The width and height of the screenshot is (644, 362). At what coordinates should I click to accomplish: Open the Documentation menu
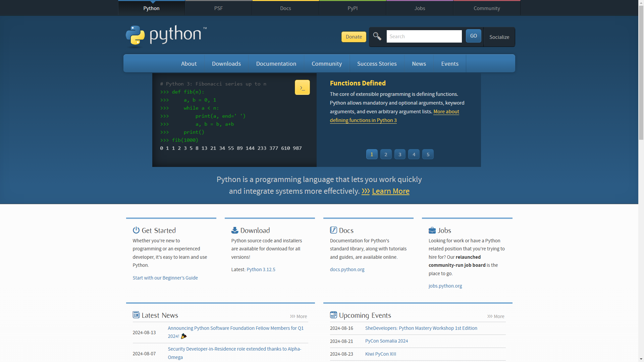tap(276, 64)
